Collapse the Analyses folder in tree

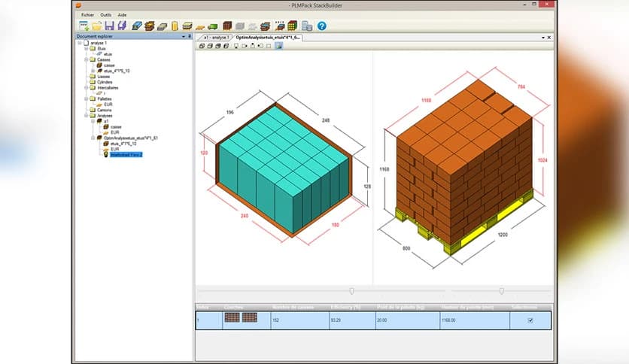click(85, 115)
